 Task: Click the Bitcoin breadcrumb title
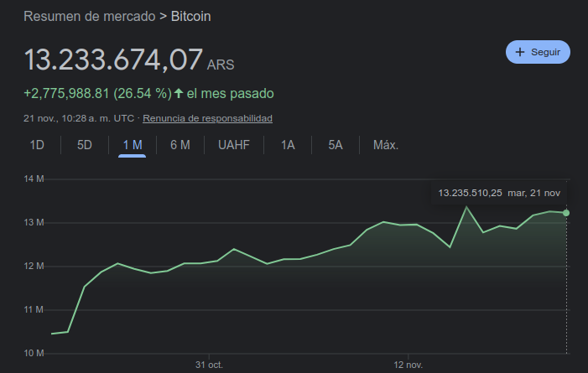(x=191, y=17)
